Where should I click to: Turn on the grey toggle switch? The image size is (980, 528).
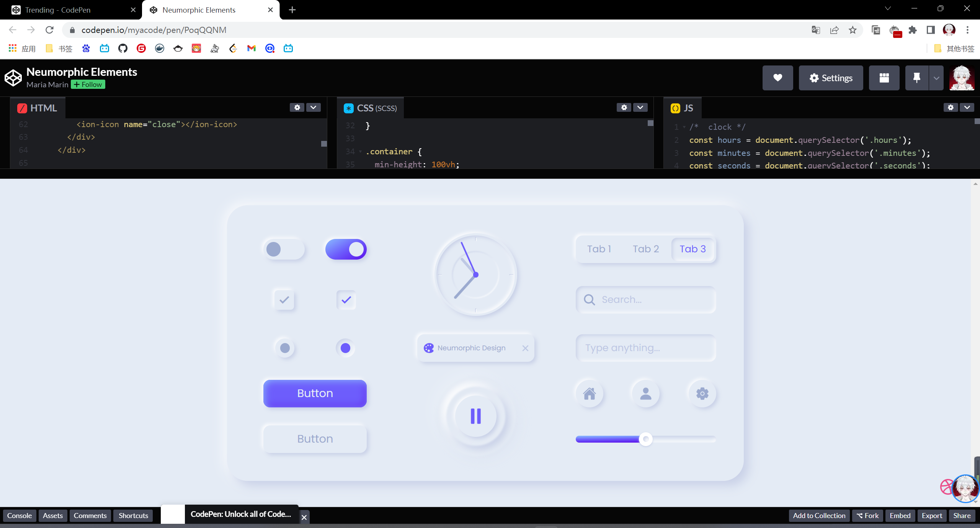pos(284,249)
